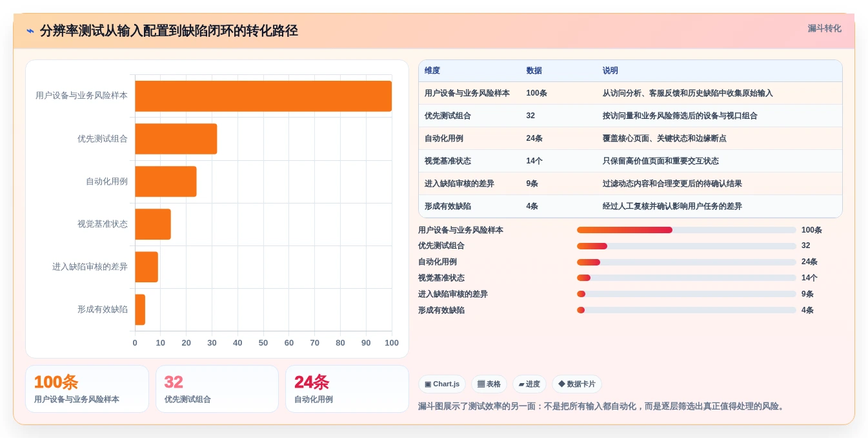Viewport: 868px width, 438px height.
Task: Click progress bar for 进入缺陷审核的差异
Action: click(x=687, y=294)
